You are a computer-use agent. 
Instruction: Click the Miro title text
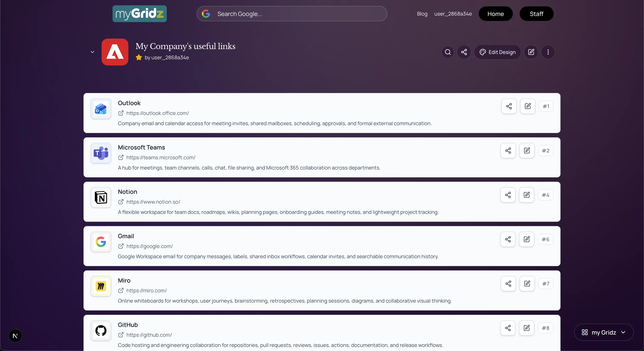(x=124, y=280)
